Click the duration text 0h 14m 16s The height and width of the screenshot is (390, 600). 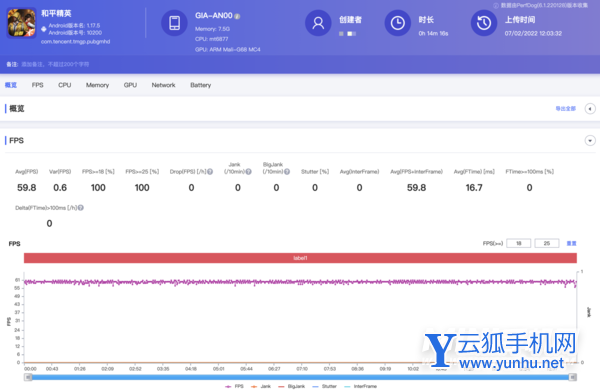coord(433,33)
